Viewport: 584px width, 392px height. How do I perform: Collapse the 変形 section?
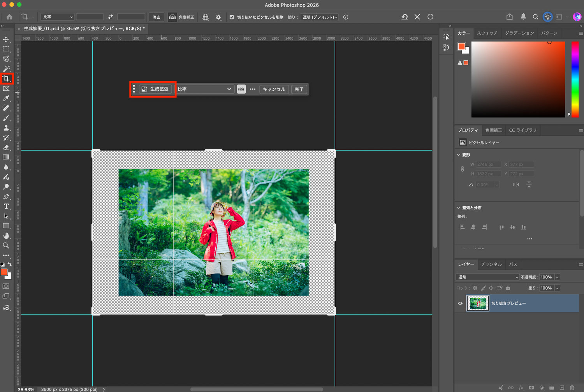[x=459, y=155]
